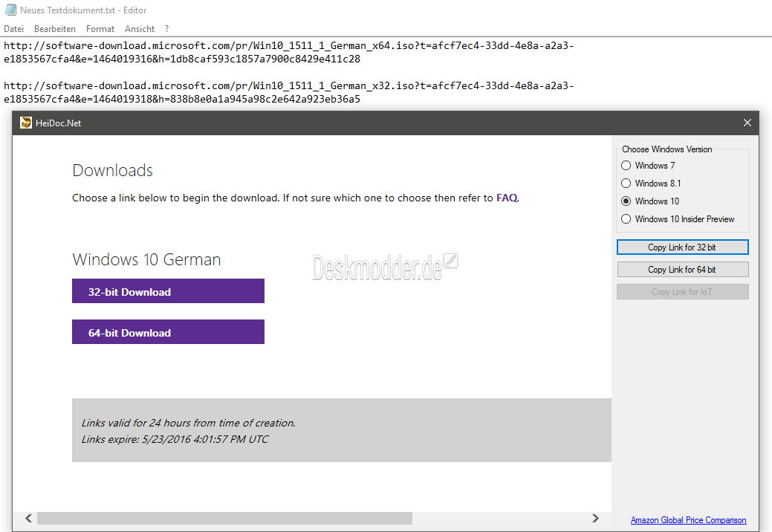Open the Ansicht menu
This screenshot has height=532, width=772.
(x=140, y=29)
